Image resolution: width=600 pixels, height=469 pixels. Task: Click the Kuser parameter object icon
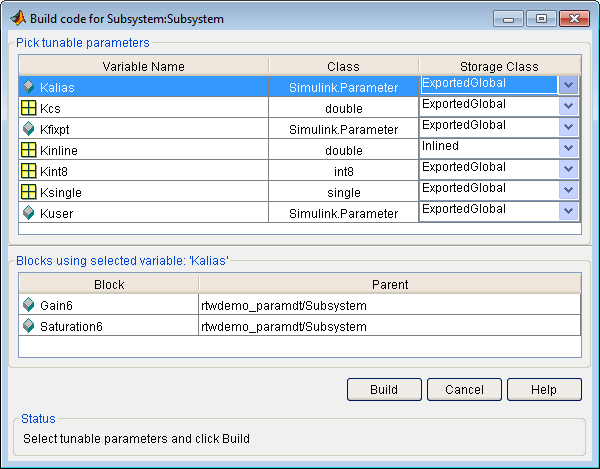29,213
